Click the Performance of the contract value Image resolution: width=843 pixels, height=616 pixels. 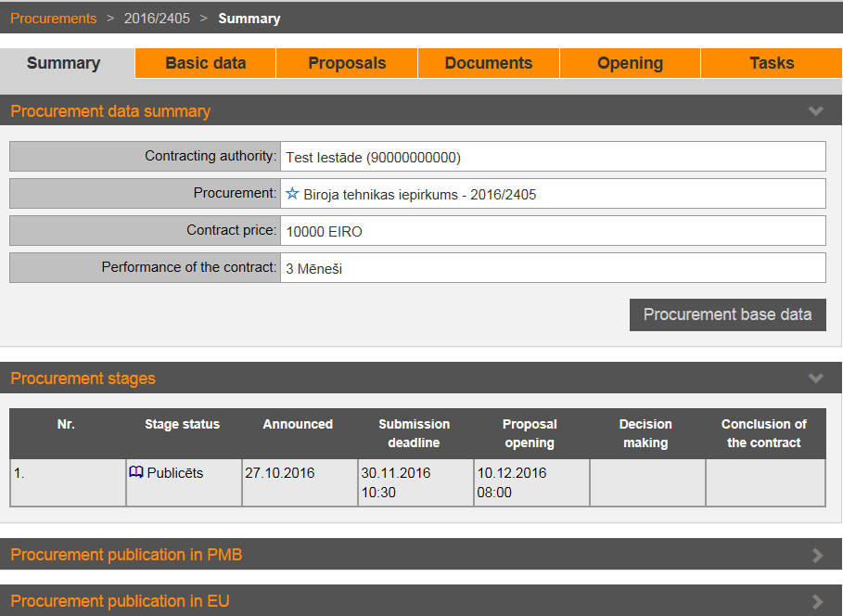coord(552,268)
